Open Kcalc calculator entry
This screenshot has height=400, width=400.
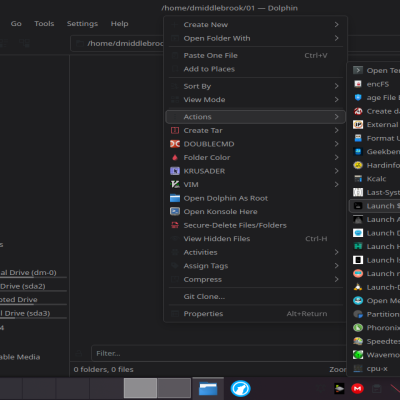click(375, 179)
